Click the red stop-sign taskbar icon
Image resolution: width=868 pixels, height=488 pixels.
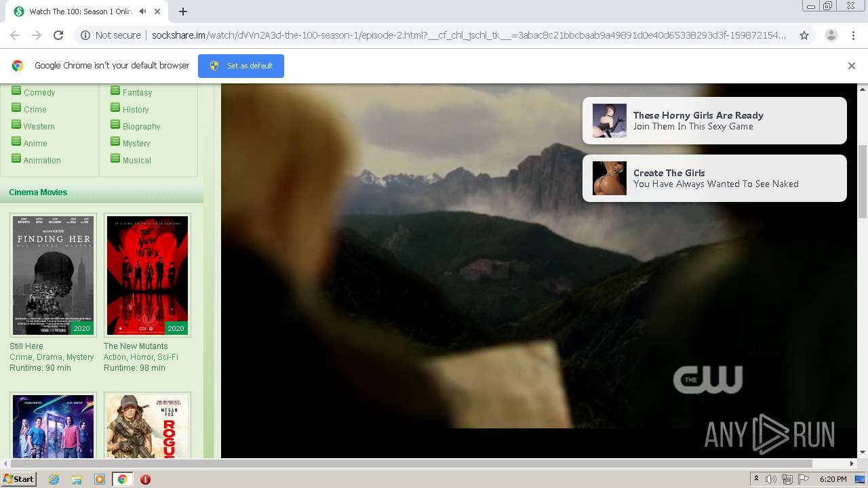point(145,479)
